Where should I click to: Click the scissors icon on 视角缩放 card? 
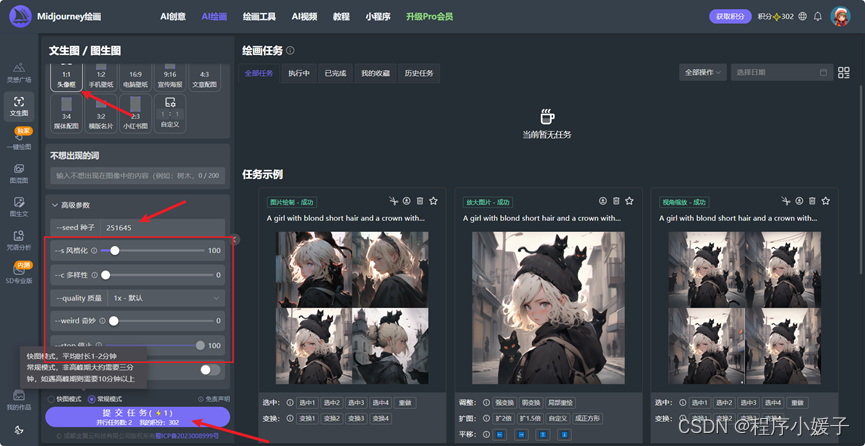786,201
